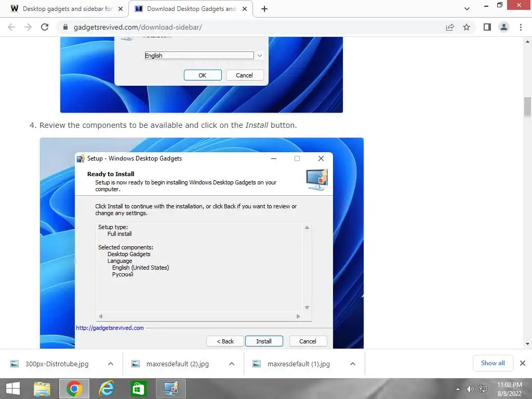Click 'Ready to Install' heading
This screenshot has width=532, height=399.
(x=111, y=174)
